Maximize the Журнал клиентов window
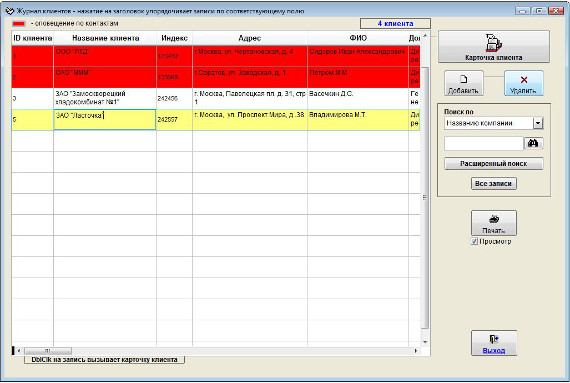Screen dimensions: 570x383 539,11
